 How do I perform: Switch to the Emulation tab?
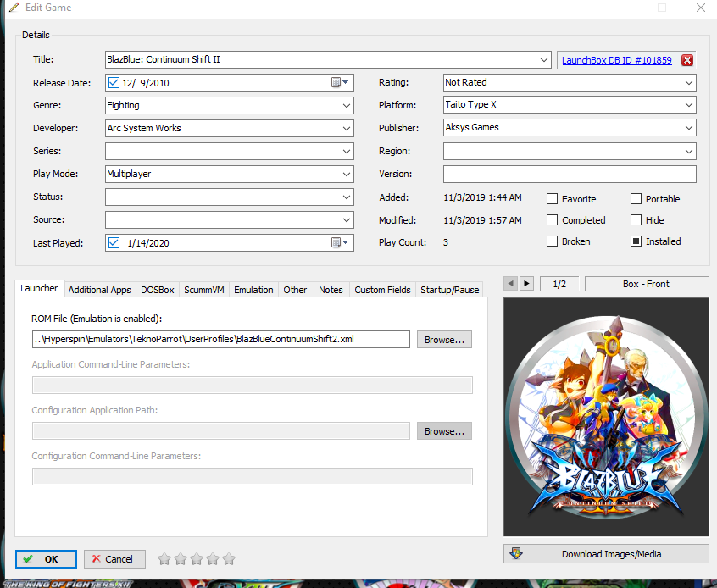point(253,290)
